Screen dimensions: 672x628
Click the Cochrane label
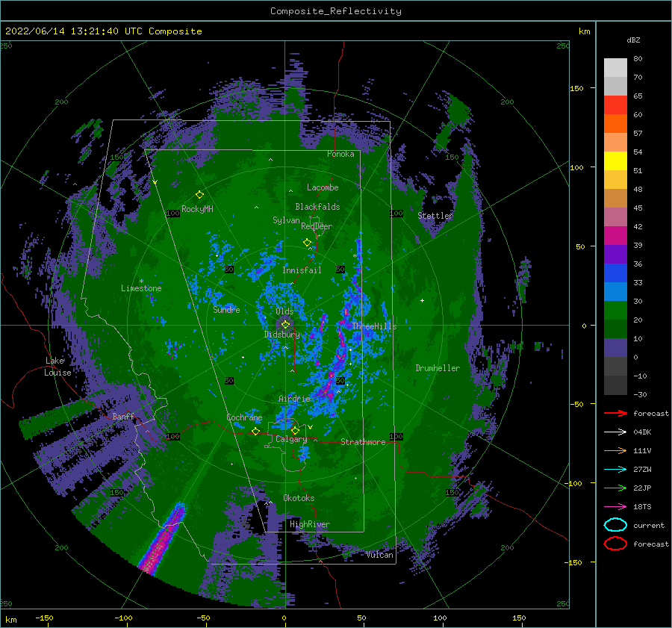[244, 417]
